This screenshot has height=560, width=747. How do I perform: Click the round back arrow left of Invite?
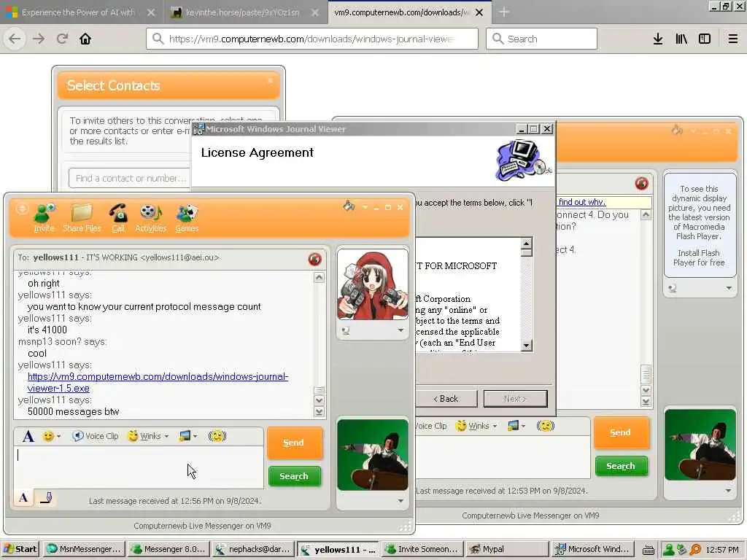(22, 209)
